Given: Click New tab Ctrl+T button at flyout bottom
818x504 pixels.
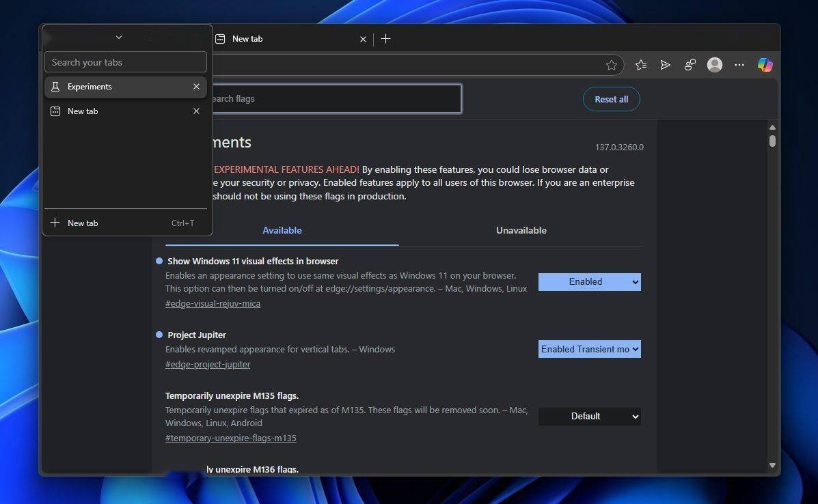Looking at the screenshot, I should coord(126,223).
